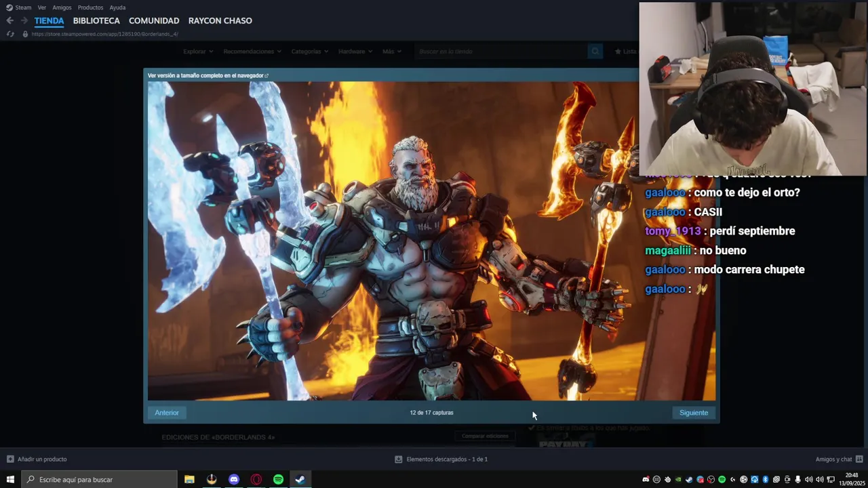Open Discord from the taskbar
The width and height of the screenshot is (868, 488).
coord(234,479)
